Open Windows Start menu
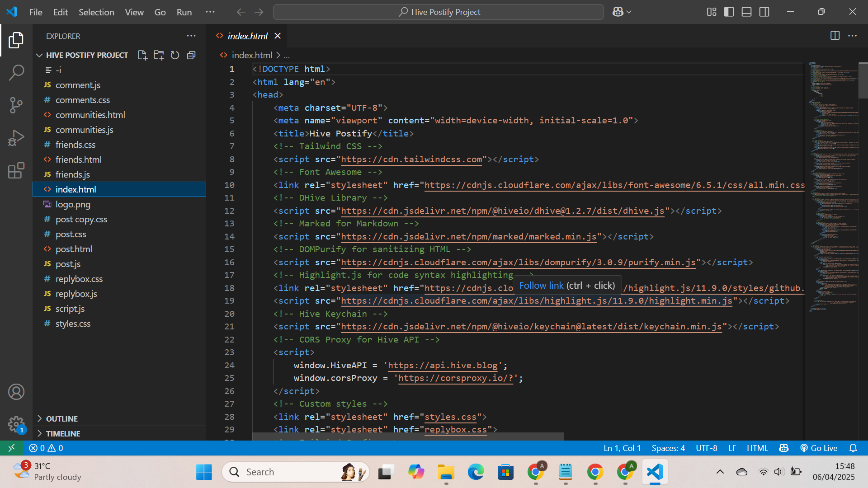Screen dimensions: 868x488 coord(204,472)
